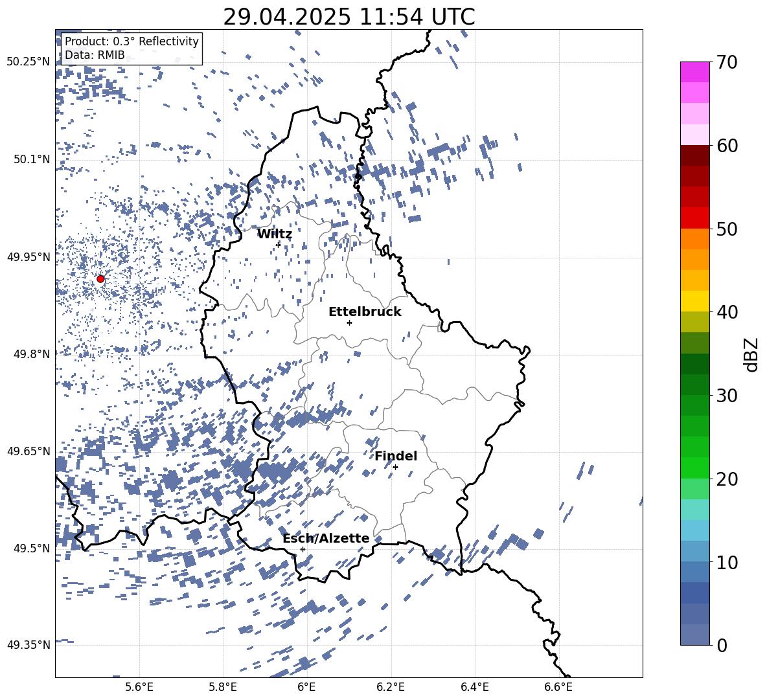Screen dimensions: 767x700
Task: Click the 6°E longitude label
Action: pyautogui.click(x=306, y=687)
